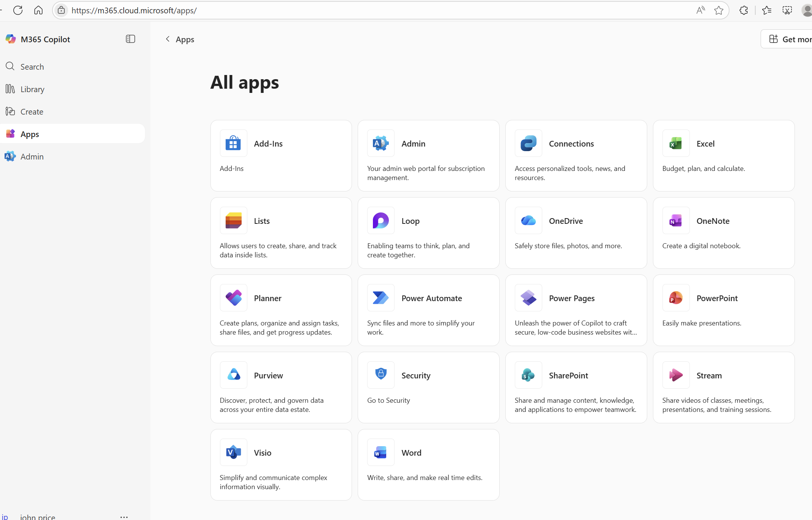Click the browser address bar URL
The height and width of the screenshot is (520, 812).
point(134,10)
